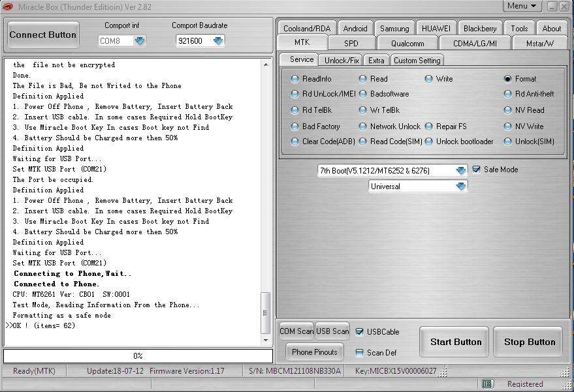Open the Custom Setting sub-tab
The width and height of the screenshot is (574, 392).
coord(417,61)
